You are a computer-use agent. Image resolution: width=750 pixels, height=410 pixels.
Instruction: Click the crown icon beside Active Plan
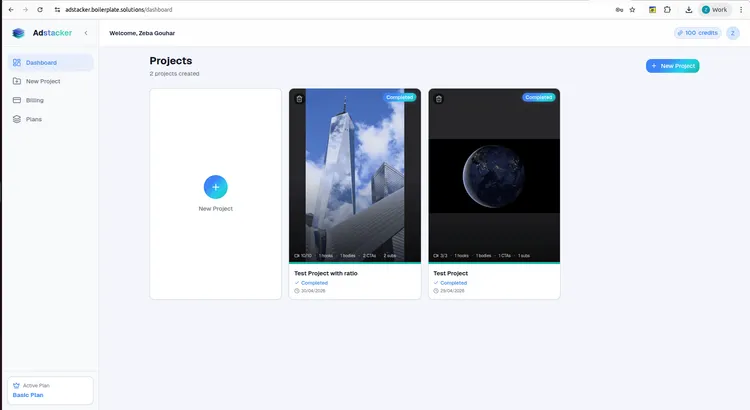[x=16, y=386]
